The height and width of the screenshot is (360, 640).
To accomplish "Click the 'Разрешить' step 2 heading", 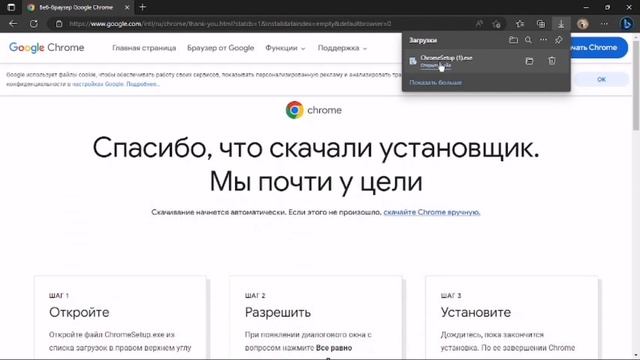I will point(278,312).
